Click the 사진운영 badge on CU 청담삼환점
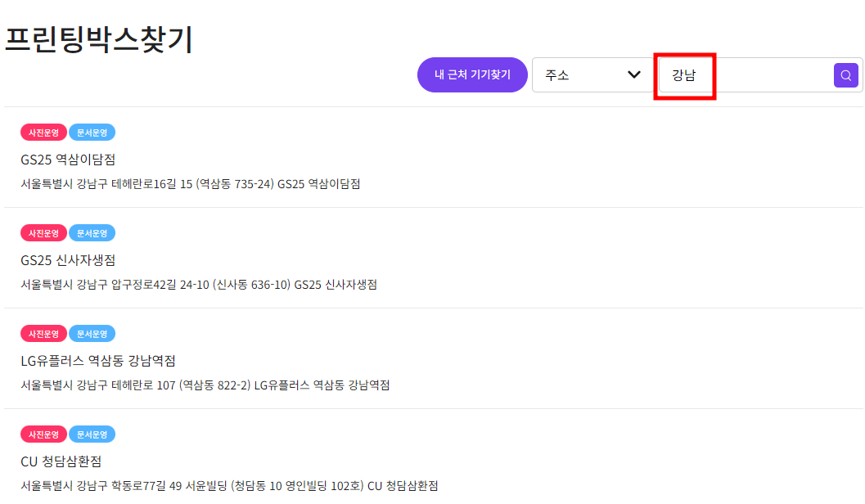 (x=43, y=434)
